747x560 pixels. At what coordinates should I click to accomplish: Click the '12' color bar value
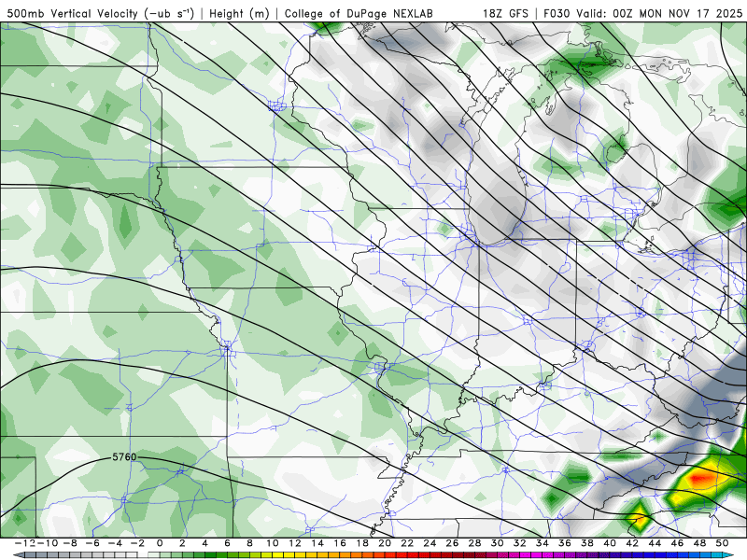click(x=294, y=543)
